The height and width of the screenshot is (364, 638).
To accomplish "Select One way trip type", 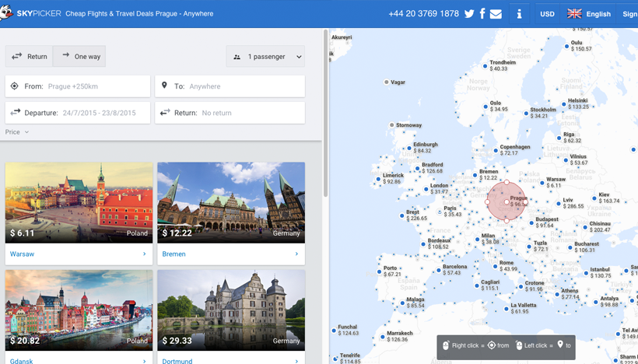I will pos(79,56).
